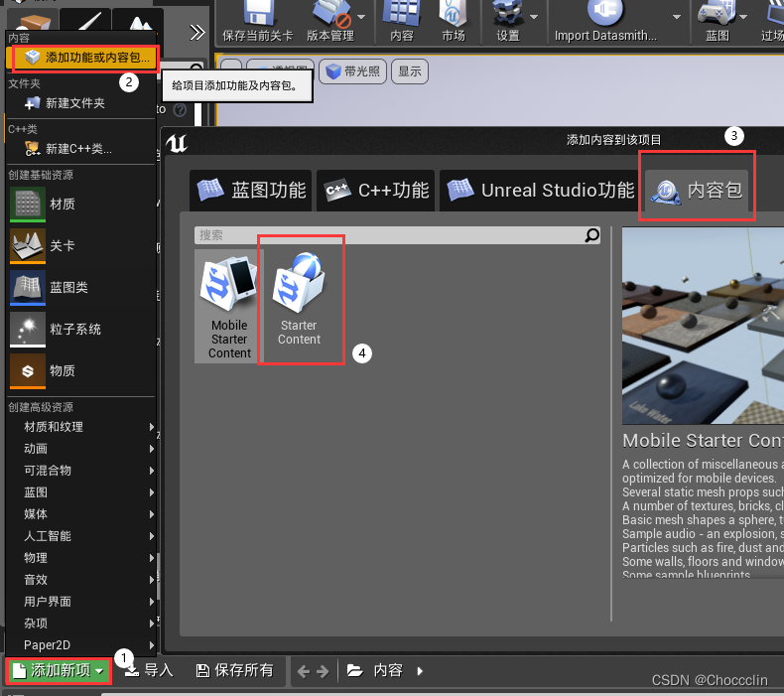Viewport: 784px width, 696px height.
Task: Click the content browser folder path icon
Action: [354, 670]
